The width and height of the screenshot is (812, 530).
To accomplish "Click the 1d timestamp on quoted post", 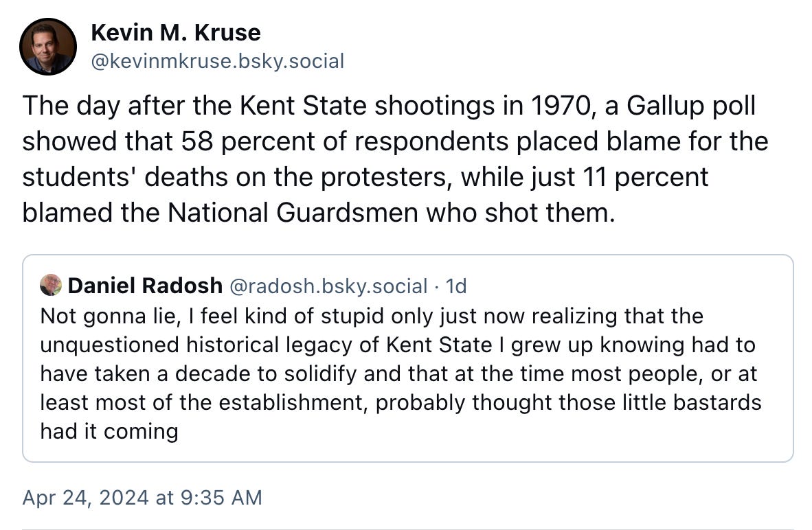I will coord(455,286).
